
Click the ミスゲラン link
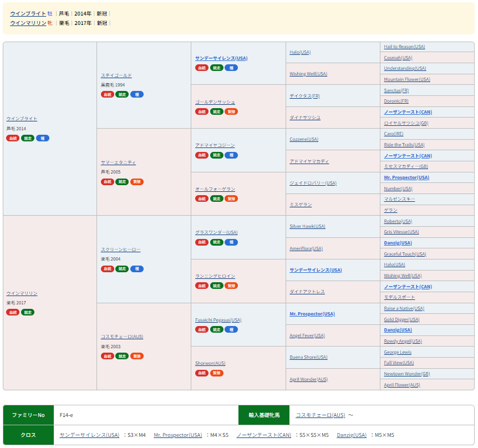[301, 205]
